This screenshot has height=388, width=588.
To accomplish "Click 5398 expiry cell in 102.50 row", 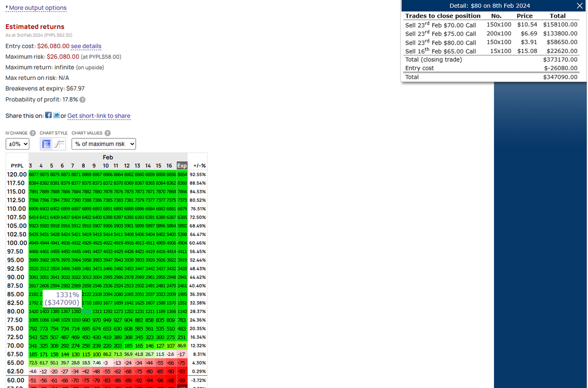I will pyautogui.click(x=182, y=234).
